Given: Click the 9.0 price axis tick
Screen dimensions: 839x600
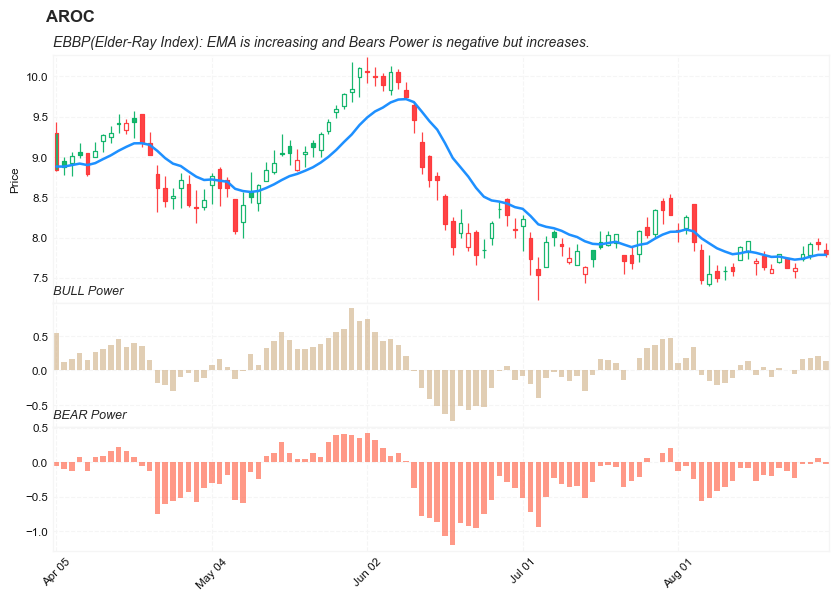Looking at the screenshot, I should point(39,158).
